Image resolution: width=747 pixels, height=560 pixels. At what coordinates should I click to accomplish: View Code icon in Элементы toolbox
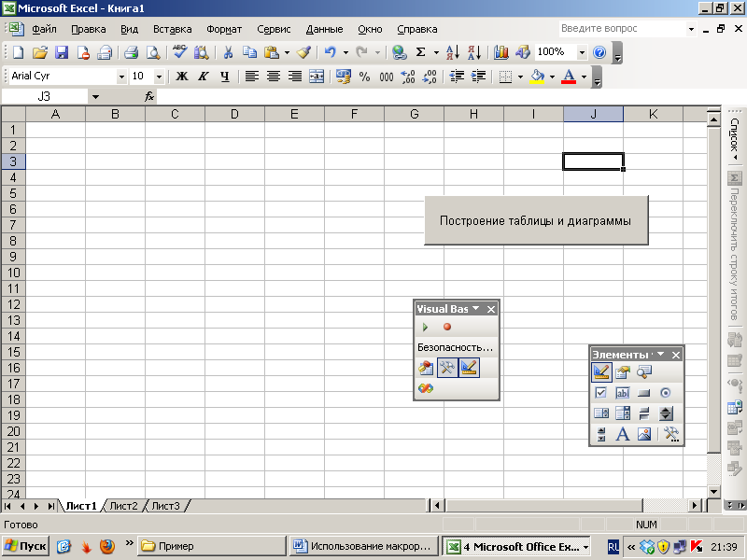(x=644, y=371)
